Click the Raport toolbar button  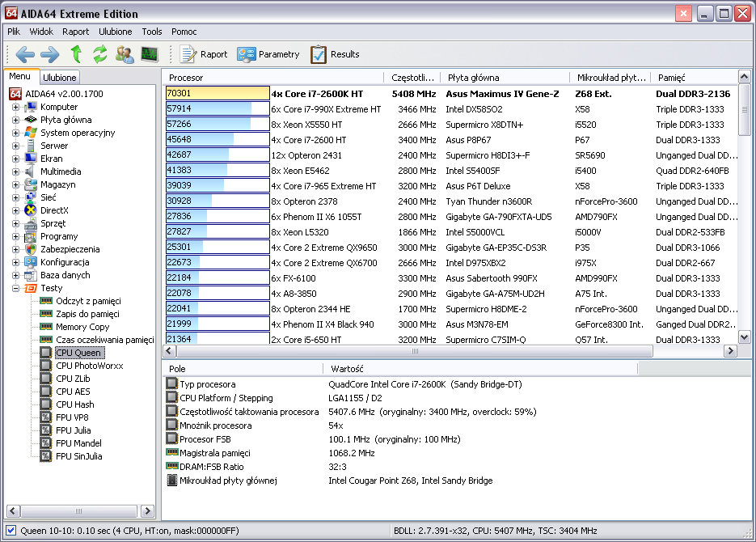pos(204,54)
